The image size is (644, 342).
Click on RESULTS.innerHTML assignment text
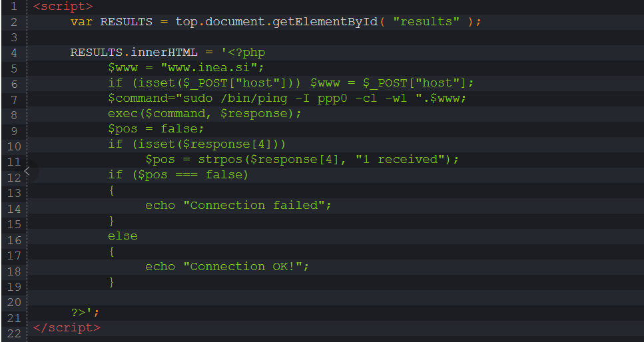point(137,53)
